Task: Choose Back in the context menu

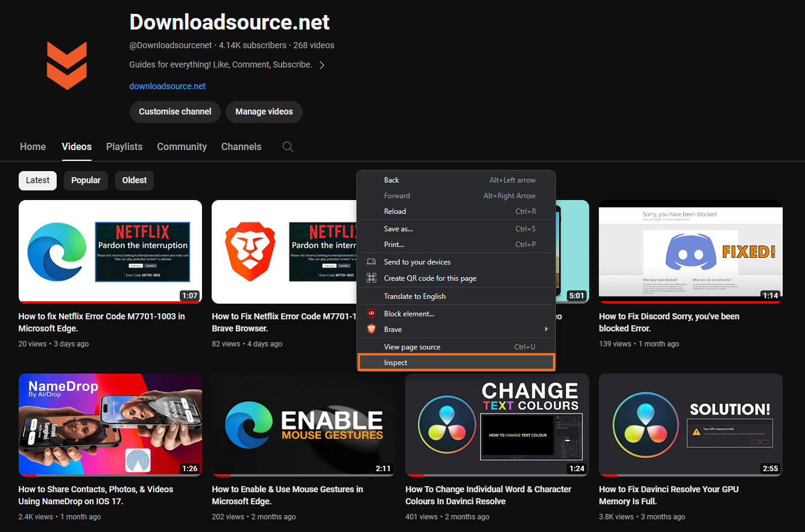Action: tap(456, 180)
